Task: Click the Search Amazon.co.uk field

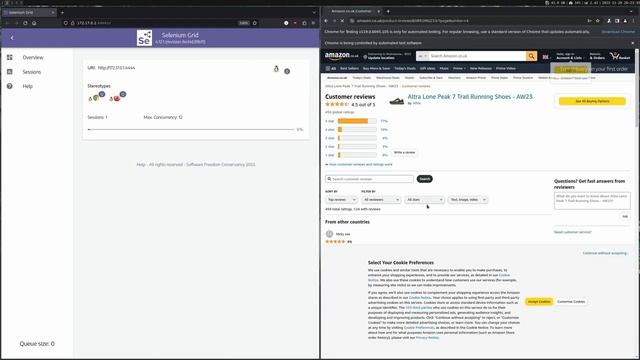Action: pos(477,56)
